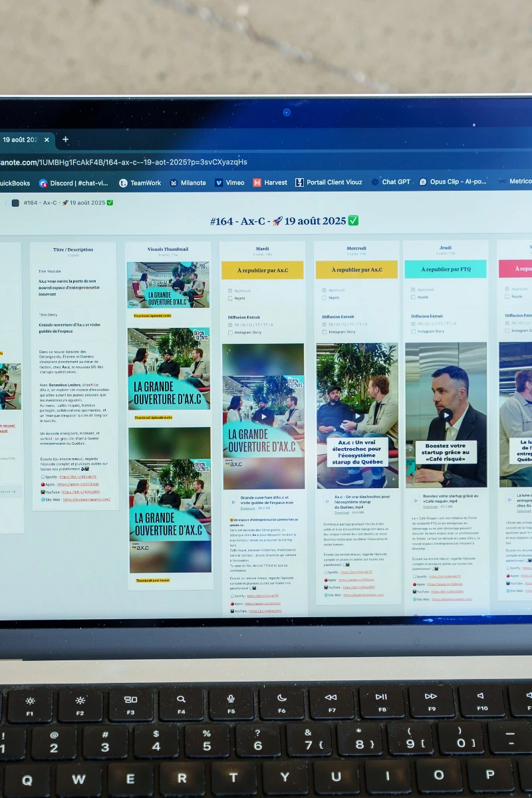Select the 'Visuels Thumbnail' column header
This screenshot has height=798, width=532.
(x=168, y=249)
